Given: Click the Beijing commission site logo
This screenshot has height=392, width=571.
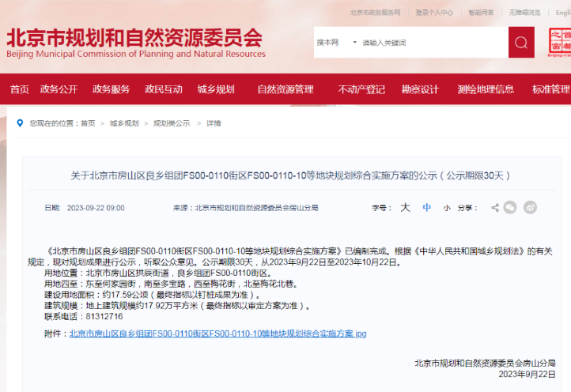Looking at the screenshot, I should click(134, 43).
